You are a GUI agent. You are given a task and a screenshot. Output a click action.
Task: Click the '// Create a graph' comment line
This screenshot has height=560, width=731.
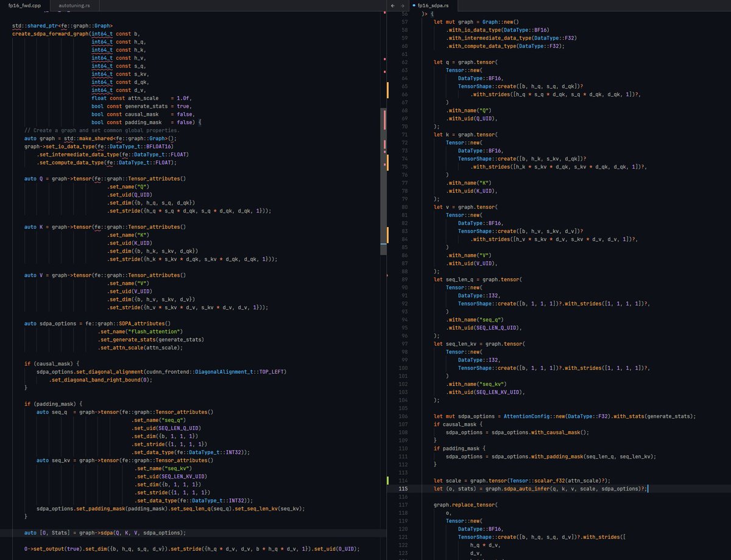[102, 130]
